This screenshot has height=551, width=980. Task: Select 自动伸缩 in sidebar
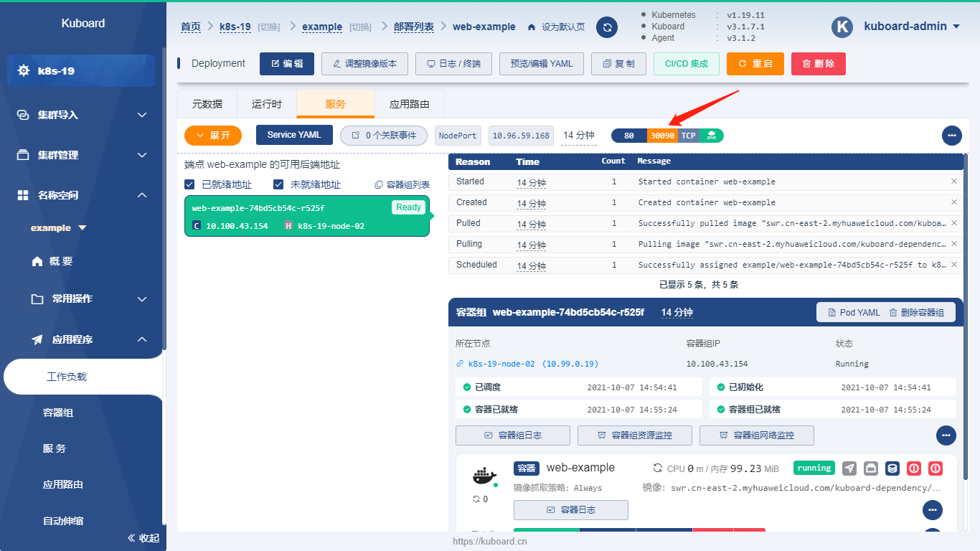click(x=63, y=520)
